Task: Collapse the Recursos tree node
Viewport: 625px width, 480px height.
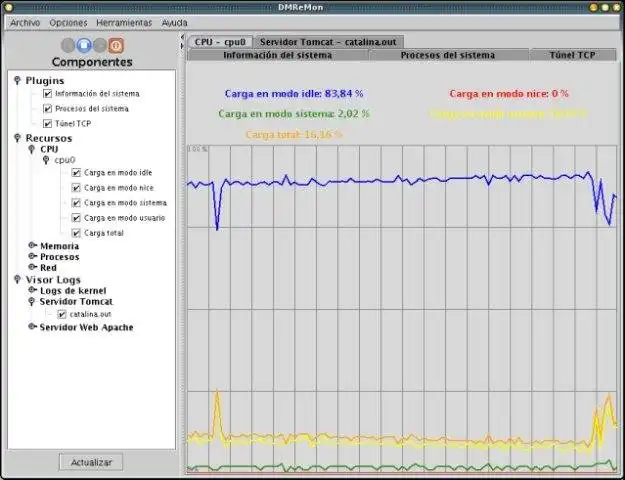Action: [17, 138]
